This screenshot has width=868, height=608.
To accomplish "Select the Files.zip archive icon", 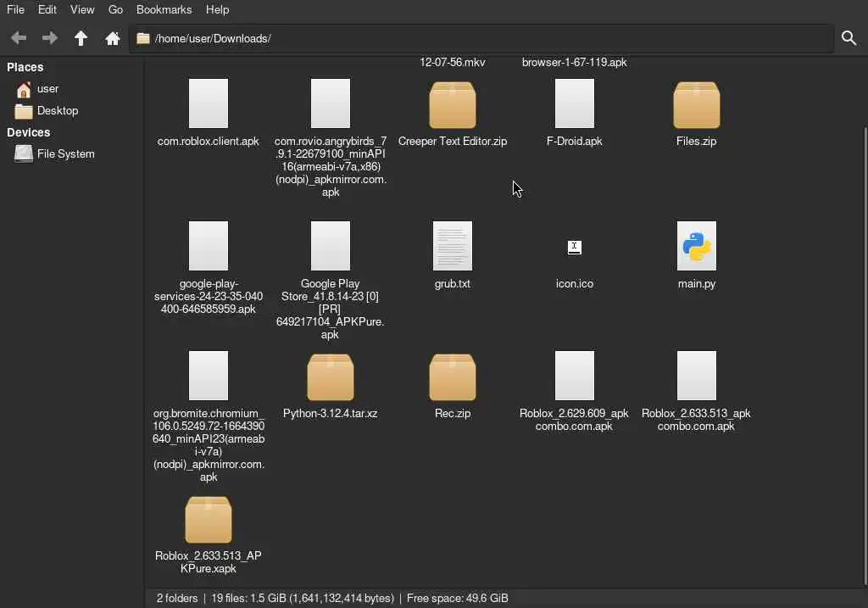I will pos(697,105).
